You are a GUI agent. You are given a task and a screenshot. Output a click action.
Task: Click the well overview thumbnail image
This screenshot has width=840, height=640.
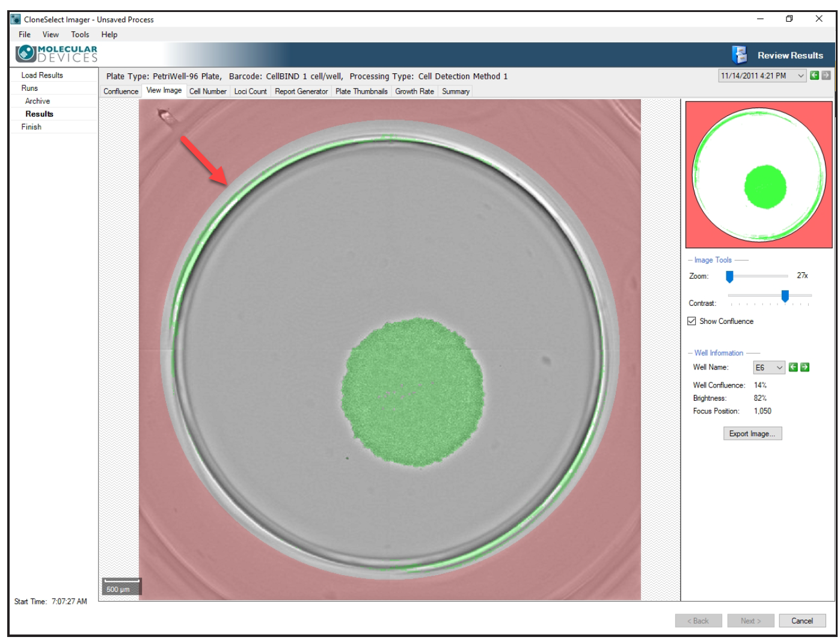[759, 174]
